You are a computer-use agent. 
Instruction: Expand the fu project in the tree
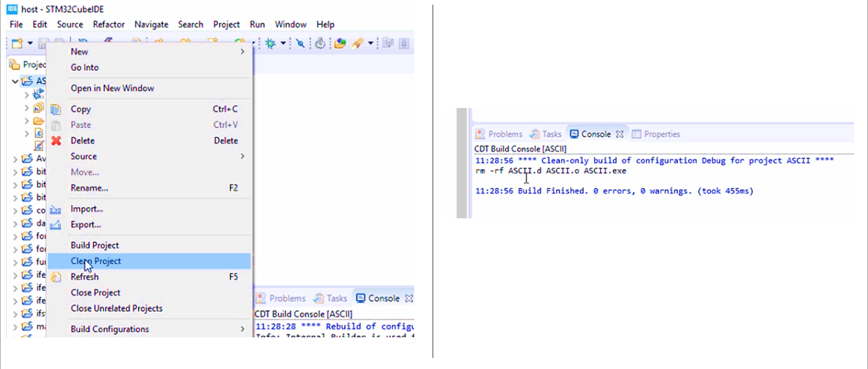point(15,262)
